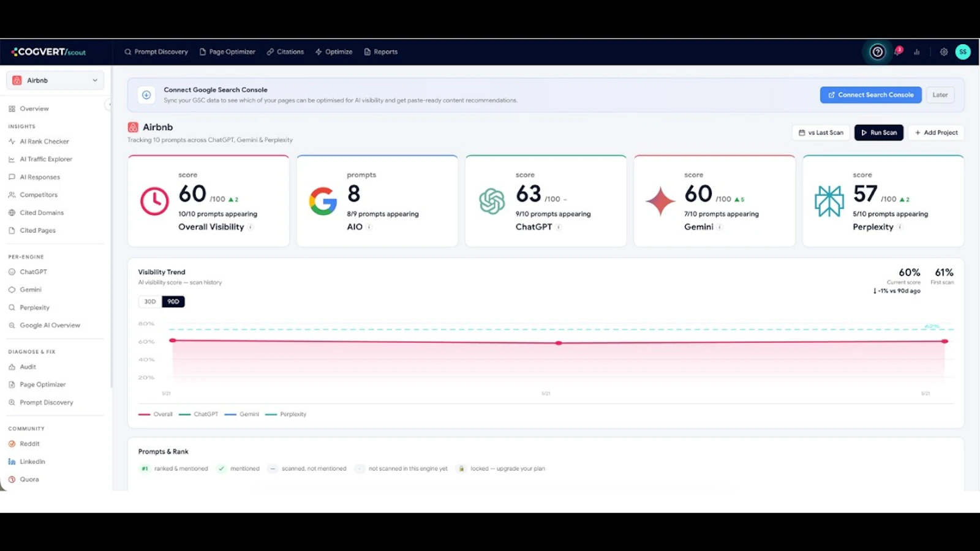Toggle the Overall series in chart legend
980x551 pixels.
pyautogui.click(x=156, y=414)
